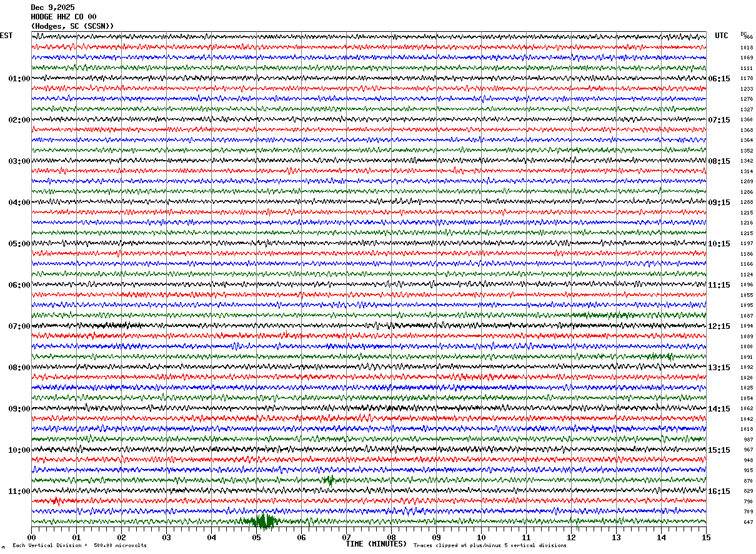
Task: Click the 13:15 UTC row label
Action: tap(719, 368)
